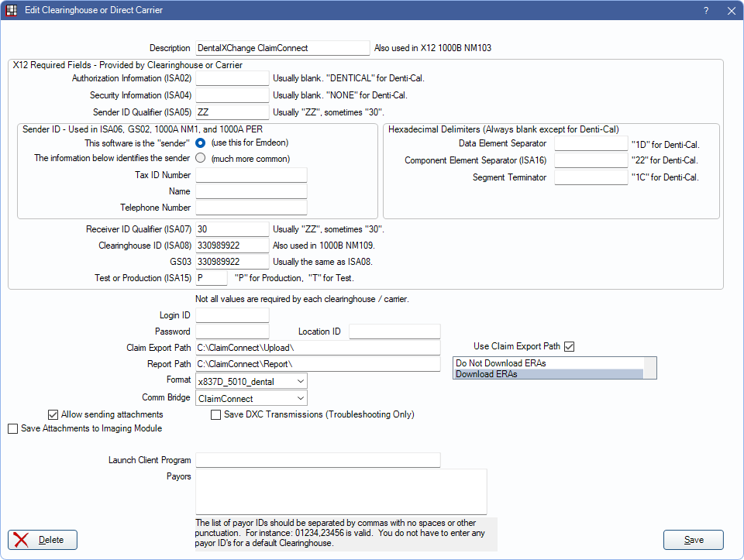
Task: Click the application icon in the title bar
Action: [12, 10]
